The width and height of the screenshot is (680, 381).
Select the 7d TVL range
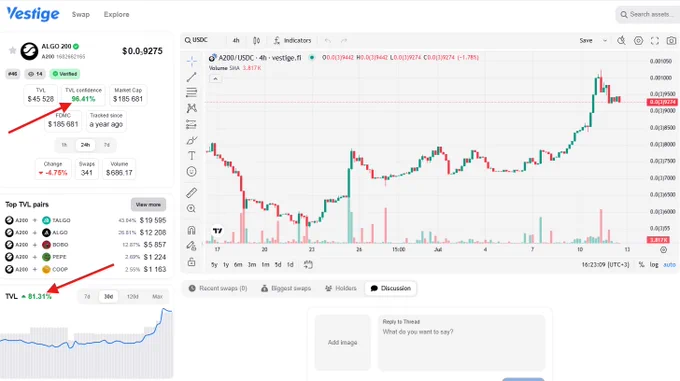tap(87, 296)
